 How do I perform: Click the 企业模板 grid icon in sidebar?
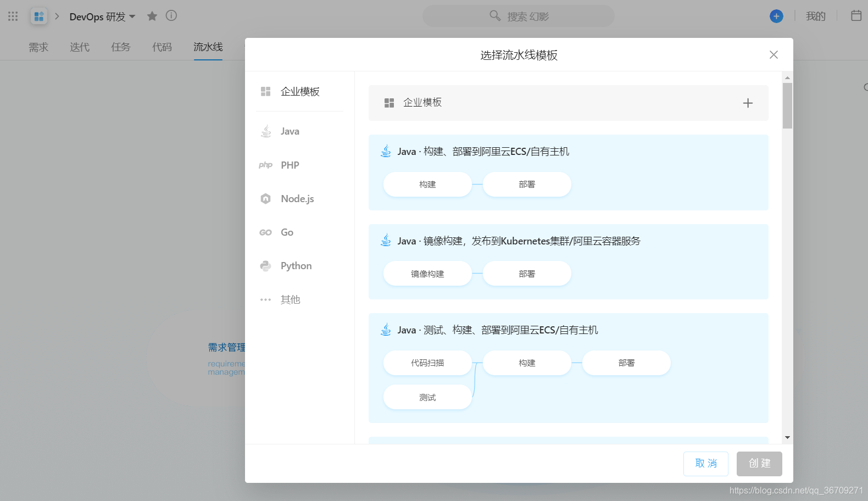[266, 91]
